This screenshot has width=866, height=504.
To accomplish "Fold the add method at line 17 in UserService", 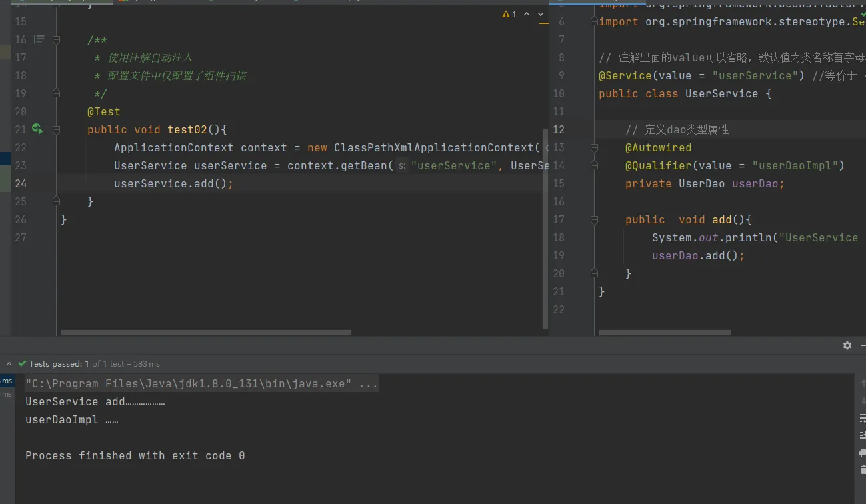I will click(x=593, y=219).
